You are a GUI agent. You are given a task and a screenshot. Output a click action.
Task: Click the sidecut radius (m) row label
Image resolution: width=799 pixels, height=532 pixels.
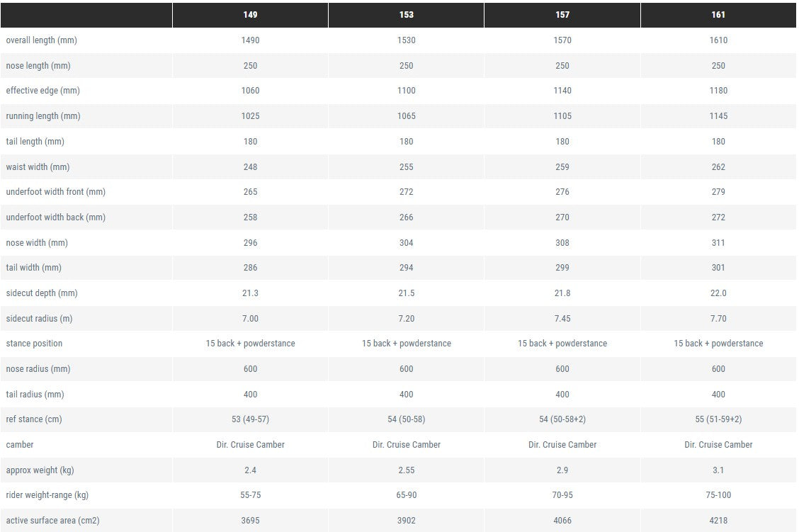pos(39,319)
